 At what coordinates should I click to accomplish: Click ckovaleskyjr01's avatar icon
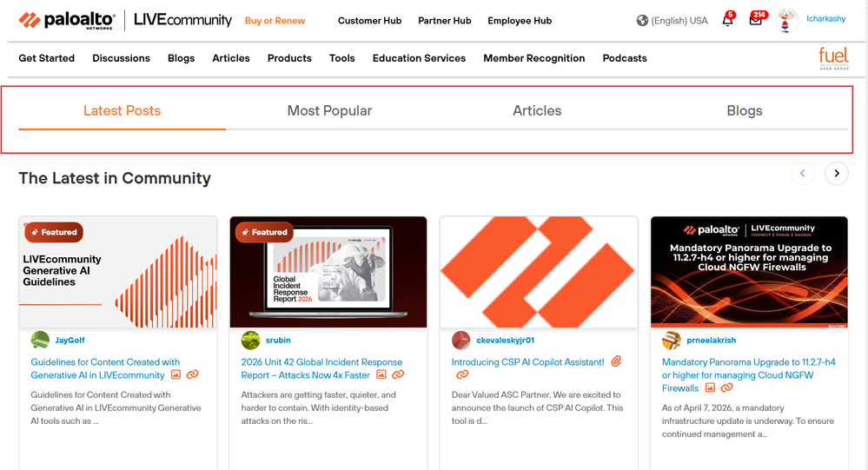coord(461,340)
